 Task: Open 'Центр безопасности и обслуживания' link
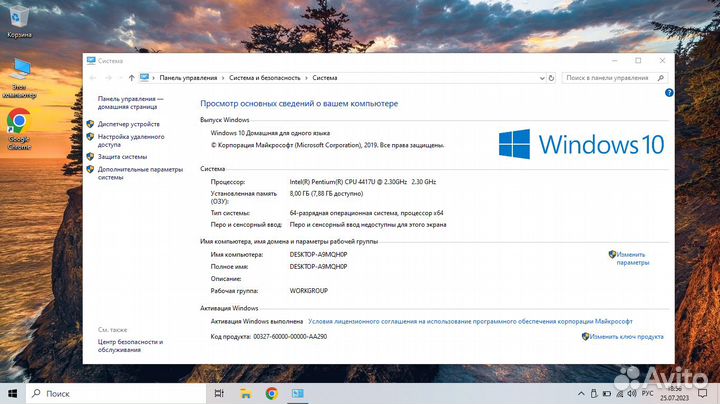click(130, 346)
